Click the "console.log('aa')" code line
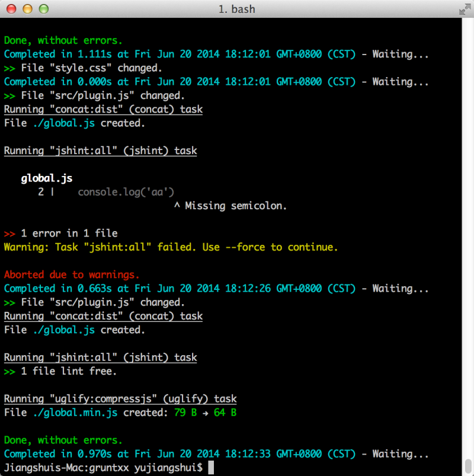 [126, 192]
